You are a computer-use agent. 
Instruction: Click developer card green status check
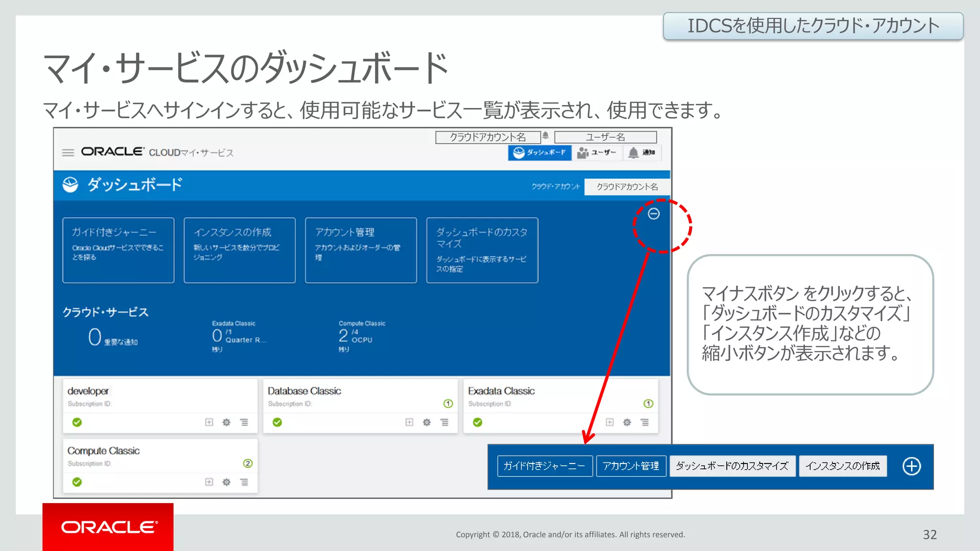(x=77, y=422)
